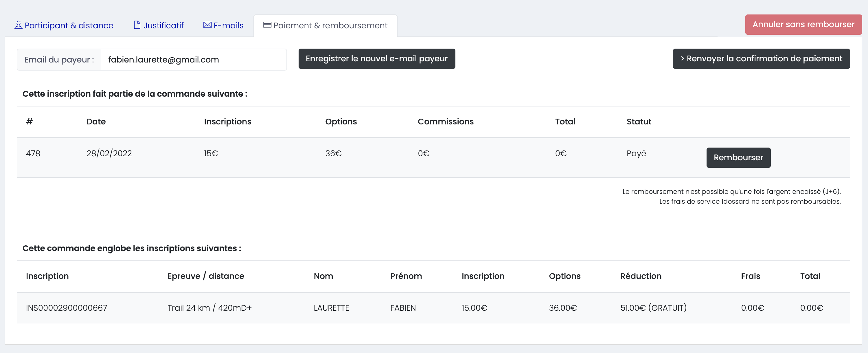Click the Réduction column header
The image size is (868, 353).
[x=641, y=276]
